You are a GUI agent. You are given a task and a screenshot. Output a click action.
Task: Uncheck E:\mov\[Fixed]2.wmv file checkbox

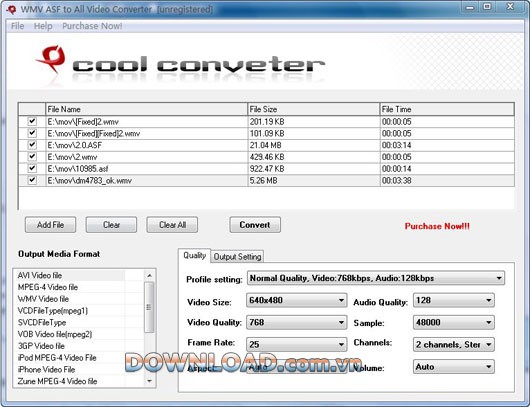pos(32,121)
